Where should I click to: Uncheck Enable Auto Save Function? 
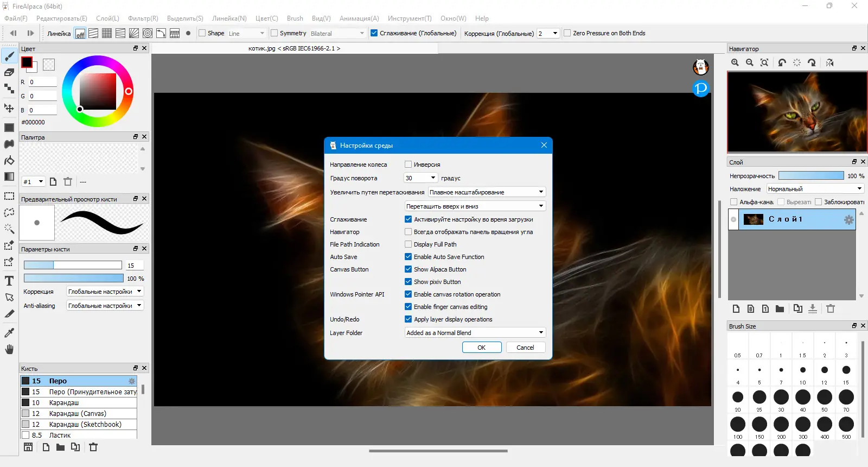pyautogui.click(x=409, y=257)
